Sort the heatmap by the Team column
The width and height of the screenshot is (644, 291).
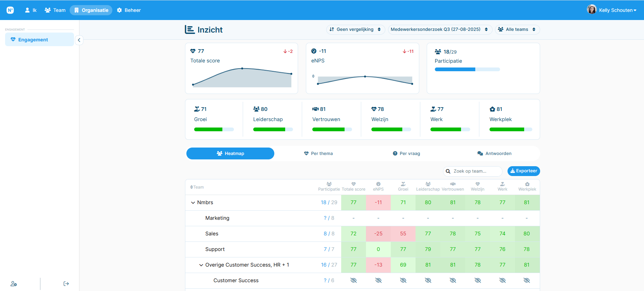click(197, 187)
